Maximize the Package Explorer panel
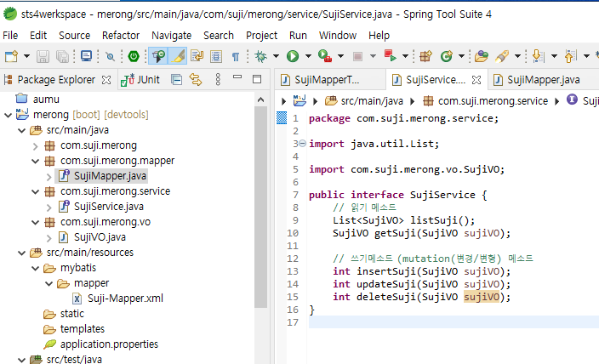Image resolution: width=599 pixels, height=364 pixels. 257,79
